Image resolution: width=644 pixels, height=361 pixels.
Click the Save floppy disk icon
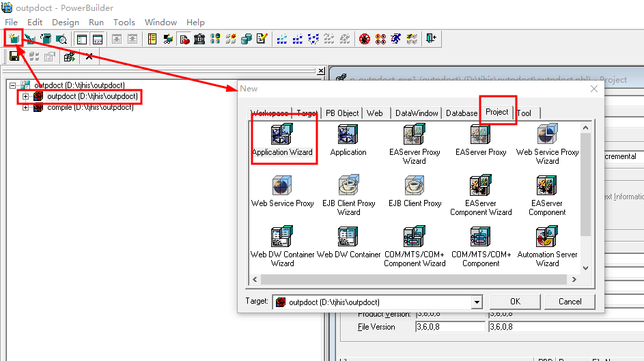pos(14,56)
